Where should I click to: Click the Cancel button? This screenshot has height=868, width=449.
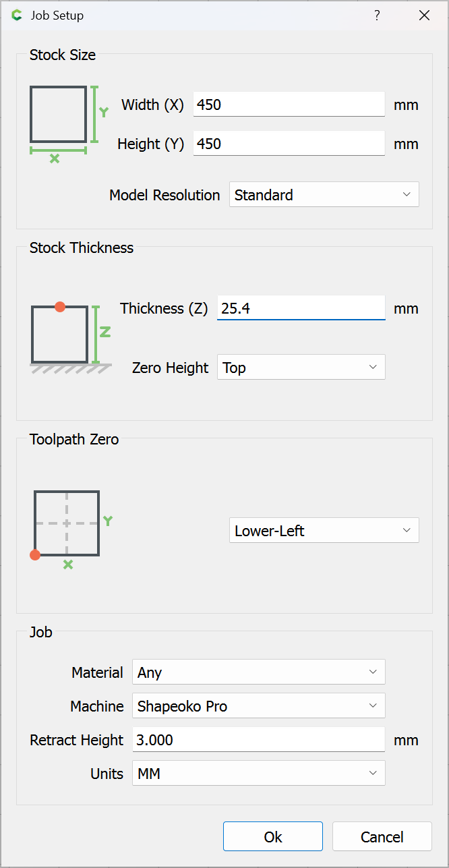click(382, 837)
